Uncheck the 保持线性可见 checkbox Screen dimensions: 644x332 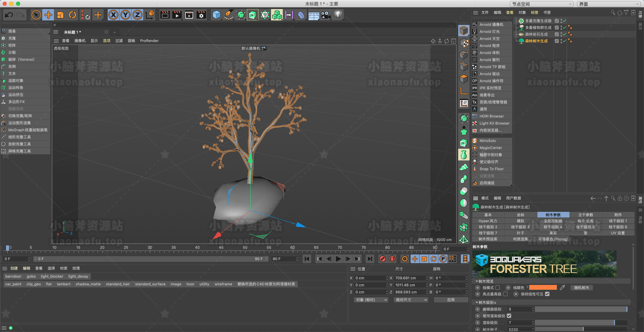tap(547, 294)
